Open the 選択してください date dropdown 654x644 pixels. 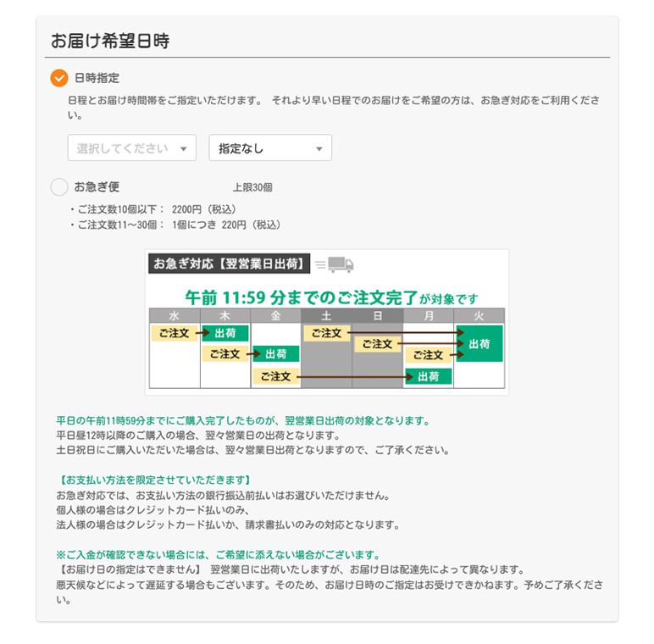point(132,147)
